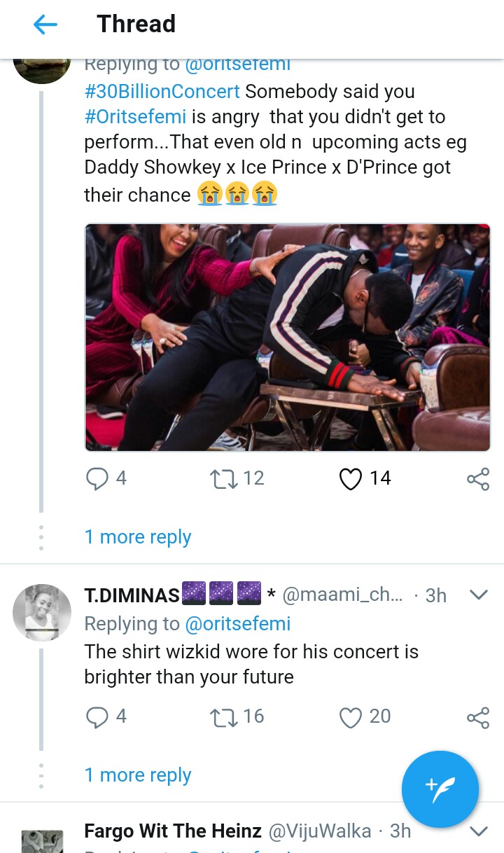The height and width of the screenshot is (853, 504).
Task: Open the #30BillionConcert hashtag link
Action: [162, 92]
